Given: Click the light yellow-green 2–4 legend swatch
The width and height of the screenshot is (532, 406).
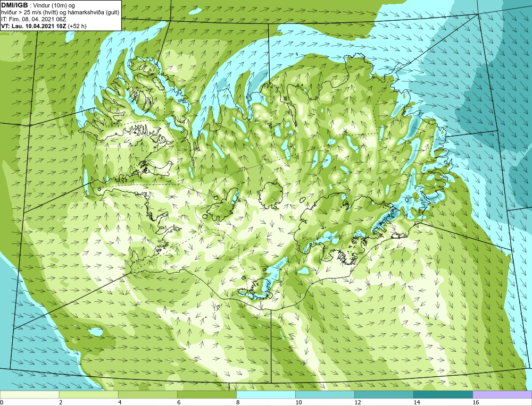Looking at the screenshot, I should coord(88,394).
